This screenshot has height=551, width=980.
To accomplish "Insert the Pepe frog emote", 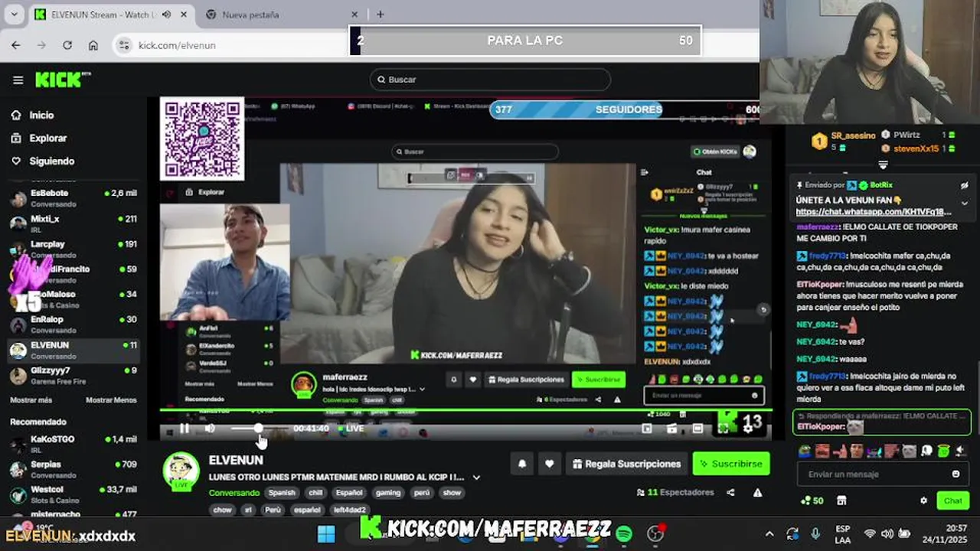I will (x=805, y=451).
